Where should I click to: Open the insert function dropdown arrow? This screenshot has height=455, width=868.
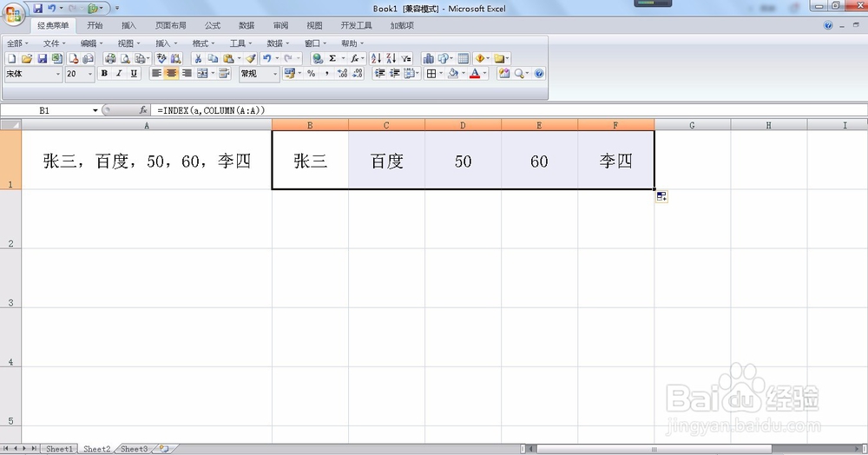coord(363,59)
